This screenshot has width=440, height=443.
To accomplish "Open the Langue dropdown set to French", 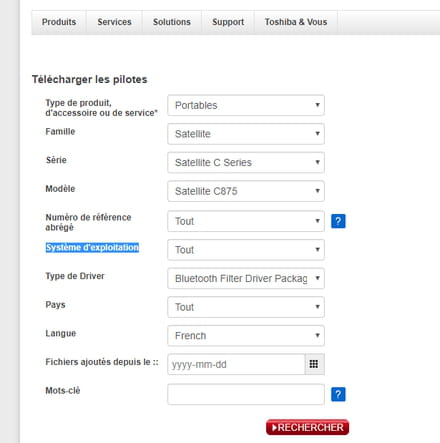I will click(x=246, y=336).
